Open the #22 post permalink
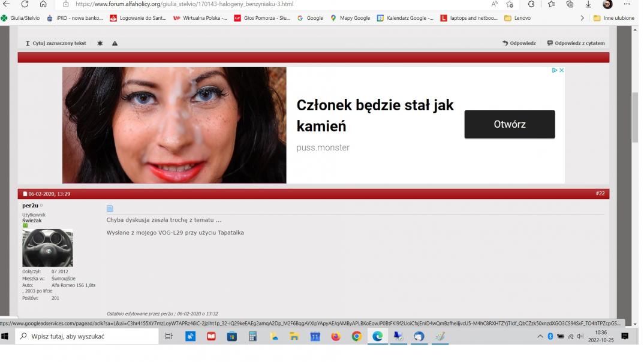This screenshot has height=362, width=644. tap(600, 194)
